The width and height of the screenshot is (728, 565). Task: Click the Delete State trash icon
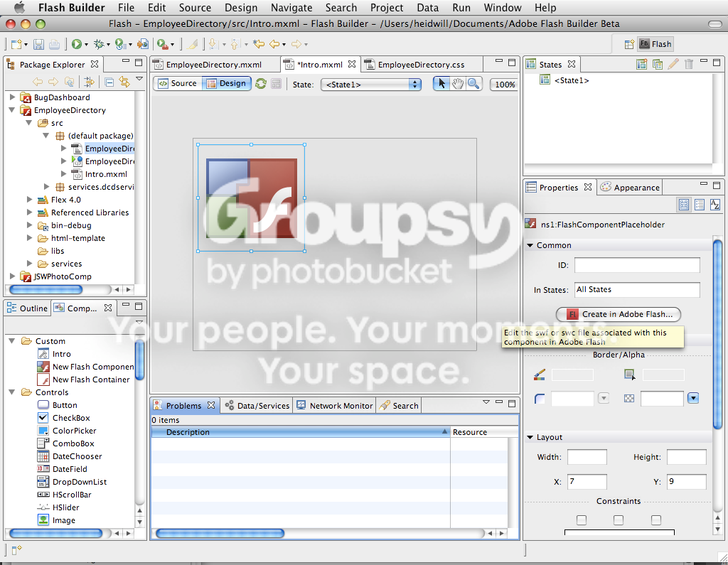point(689,64)
